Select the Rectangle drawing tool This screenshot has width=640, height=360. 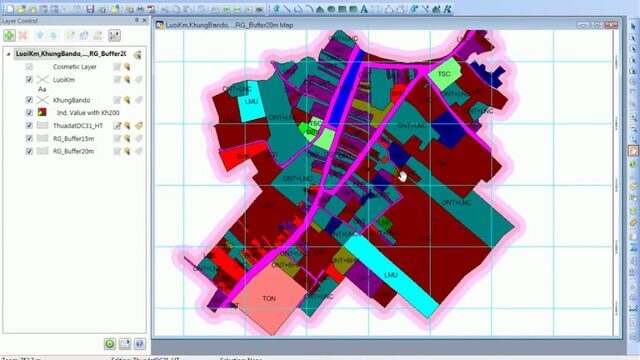pyautogui.click(x=342, y=9)
